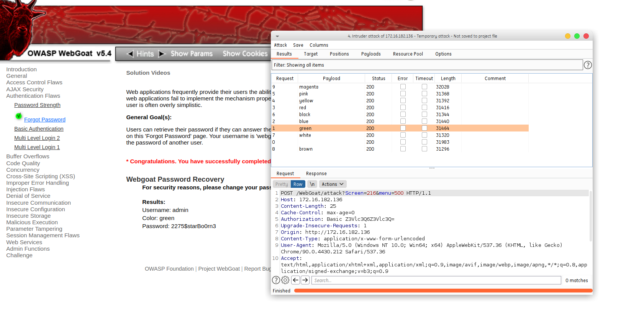644x322 pixels.
Task: Sort results by the Status column header
Action: pos(379,79)
